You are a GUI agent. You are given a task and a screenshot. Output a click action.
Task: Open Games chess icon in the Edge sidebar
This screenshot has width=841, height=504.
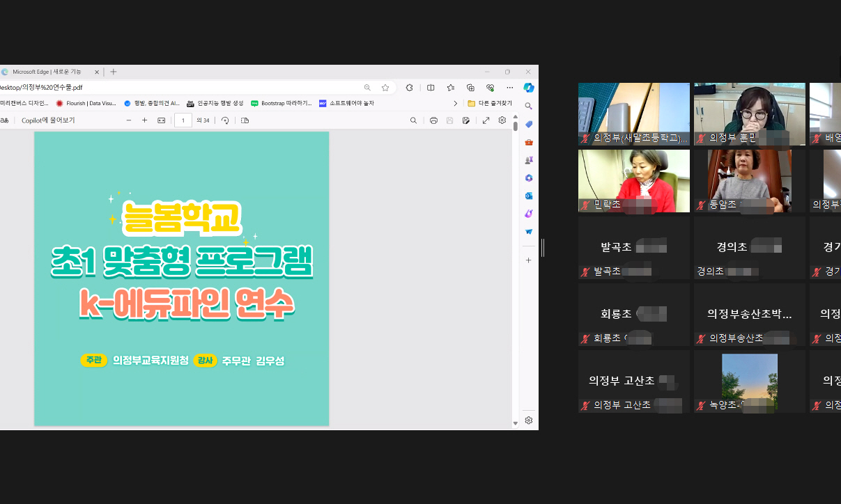(529, 160)
